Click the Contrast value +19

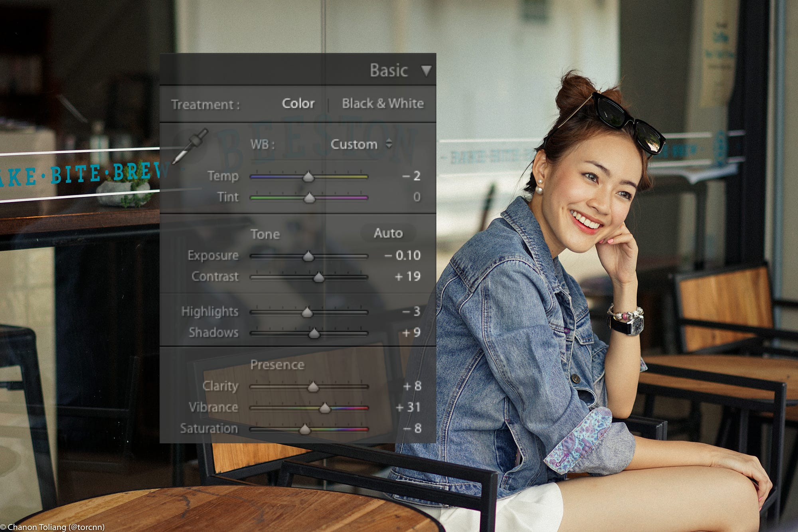[x=407, y=276]
